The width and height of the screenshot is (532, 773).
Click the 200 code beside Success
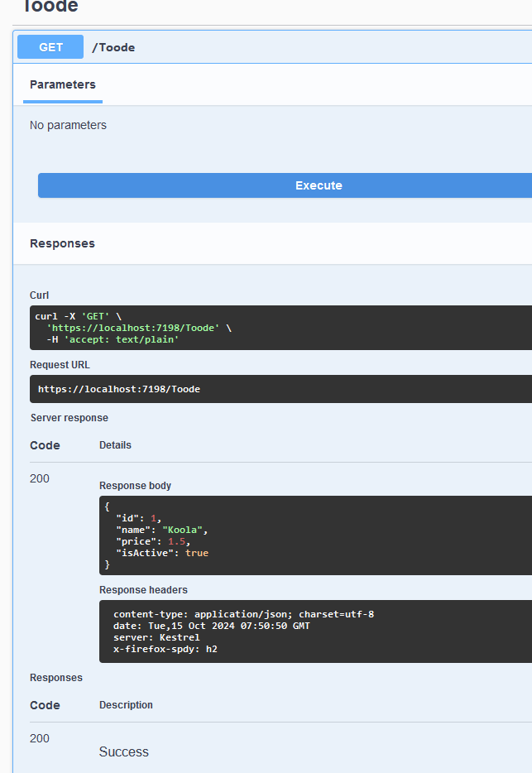[40, 738]
